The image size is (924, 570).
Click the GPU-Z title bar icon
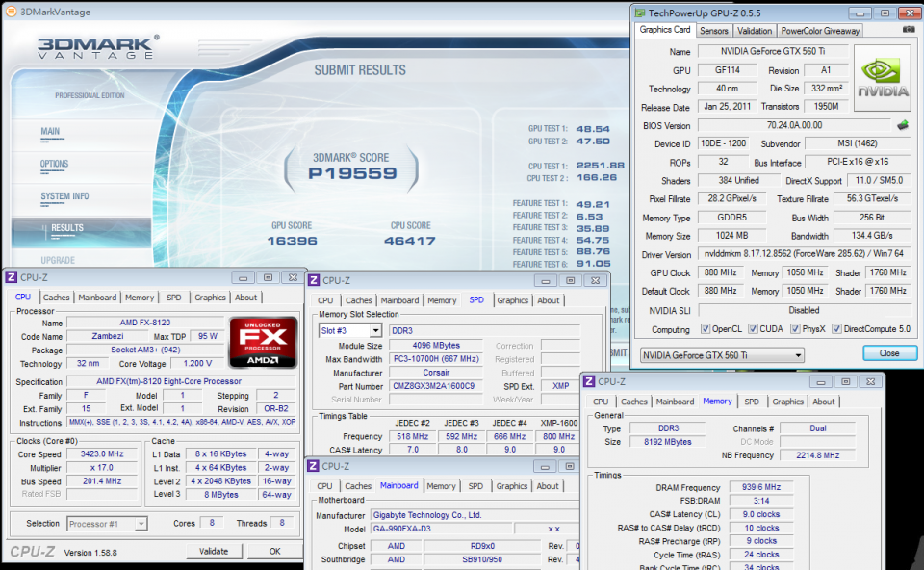(638, 13)
